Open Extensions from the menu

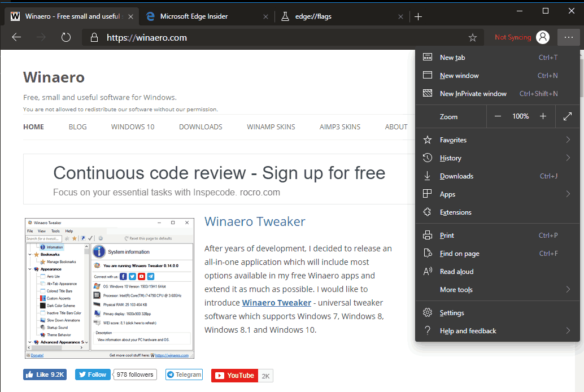[498, 212]
